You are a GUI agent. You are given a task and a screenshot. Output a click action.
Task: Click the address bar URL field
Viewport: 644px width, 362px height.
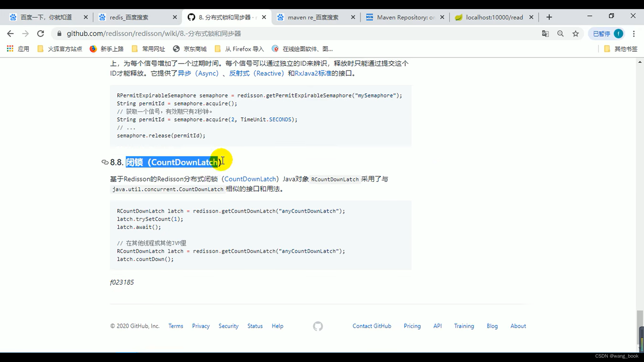click(x=295, y=34)
